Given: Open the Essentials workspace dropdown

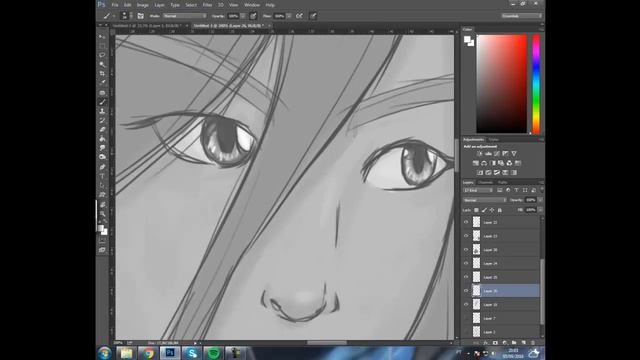Looking at the screenshot, I should [x=522, y=16].
